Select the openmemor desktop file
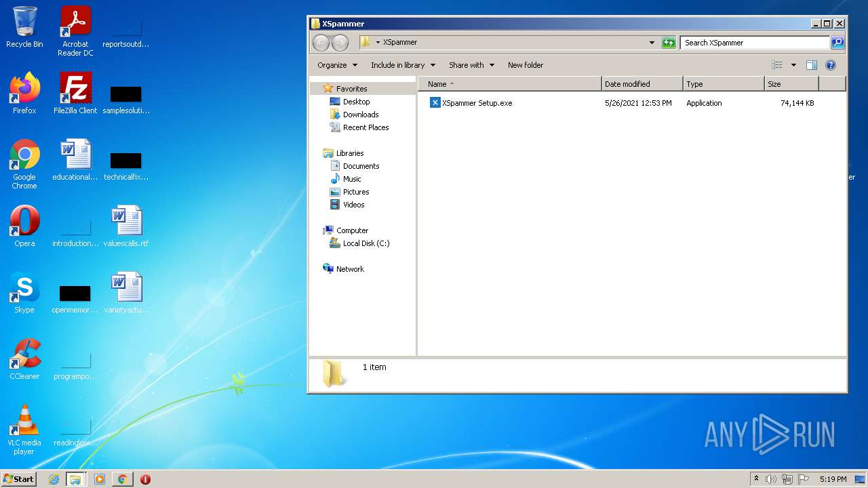The image size is (868, 488). click(75, 298)
